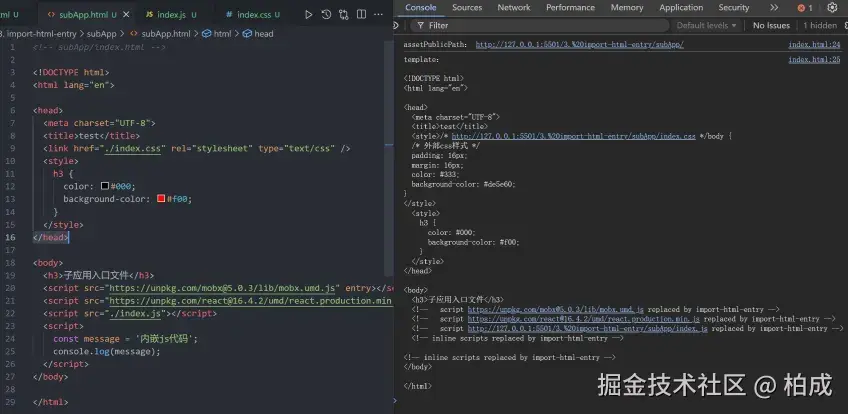Select the subApp.html editor tab
The width and height of the screenshot is (848, 414).
pos(82,15)
